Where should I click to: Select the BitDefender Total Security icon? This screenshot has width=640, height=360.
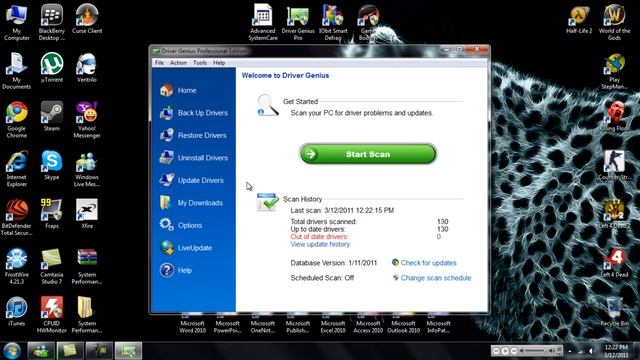point(16,218)
